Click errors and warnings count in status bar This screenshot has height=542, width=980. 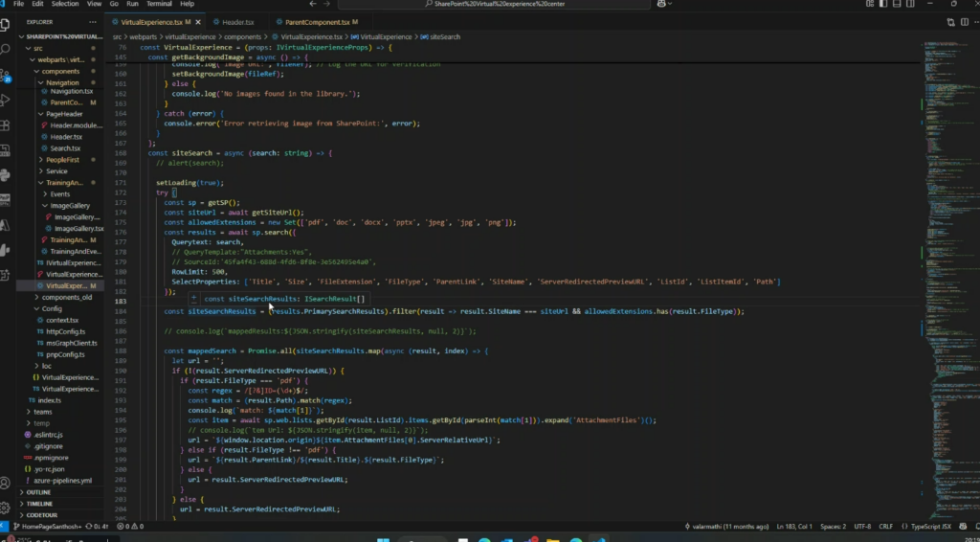(130, 527)
